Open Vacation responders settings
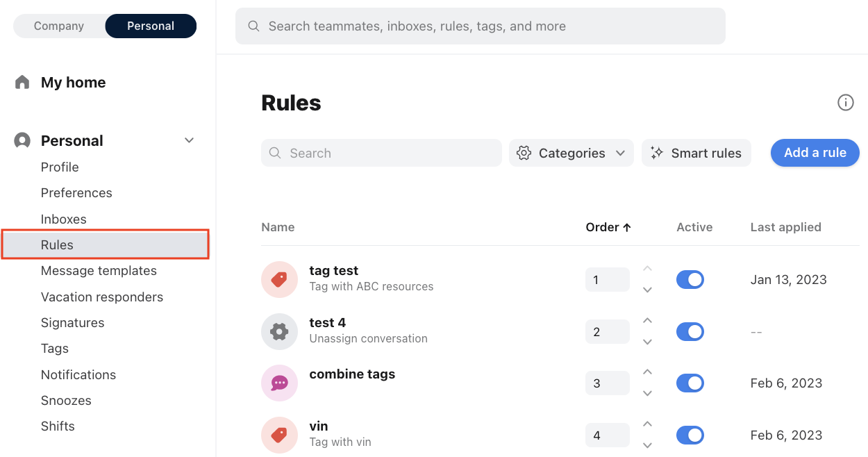This screenshot has height=457, width=868. [103, 297]
